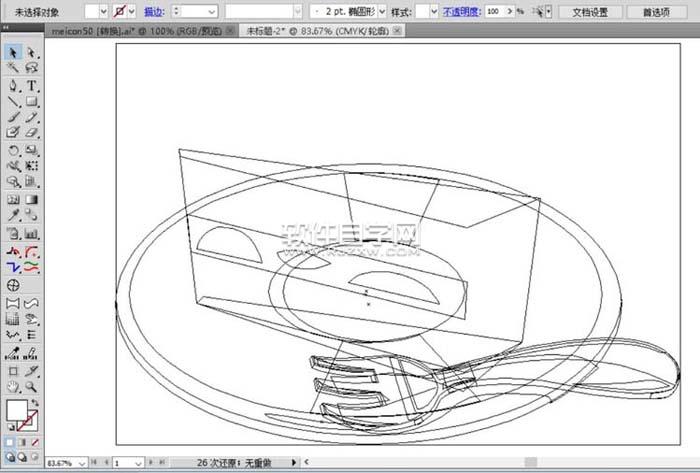Screen dimensions: 700x473
Task: Open selection options dropdown beside 文档设置
Action: coord(549,12)
